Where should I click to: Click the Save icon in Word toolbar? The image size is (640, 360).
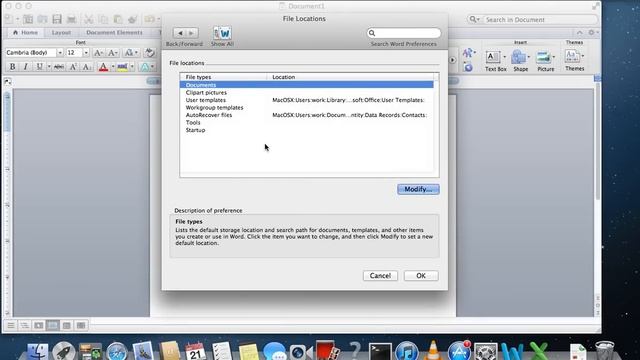click(x=57, y=19)
